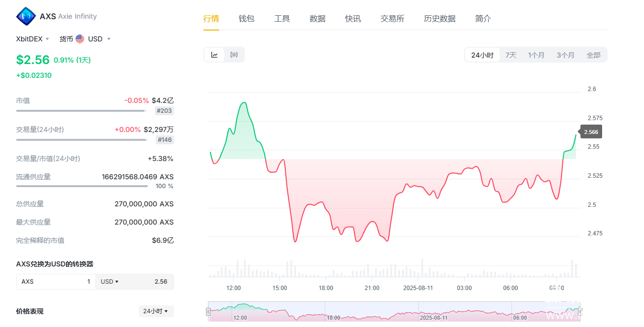Click the AXS amount input field
Viewport: 644px width, 327px height.
coord(56,282)
